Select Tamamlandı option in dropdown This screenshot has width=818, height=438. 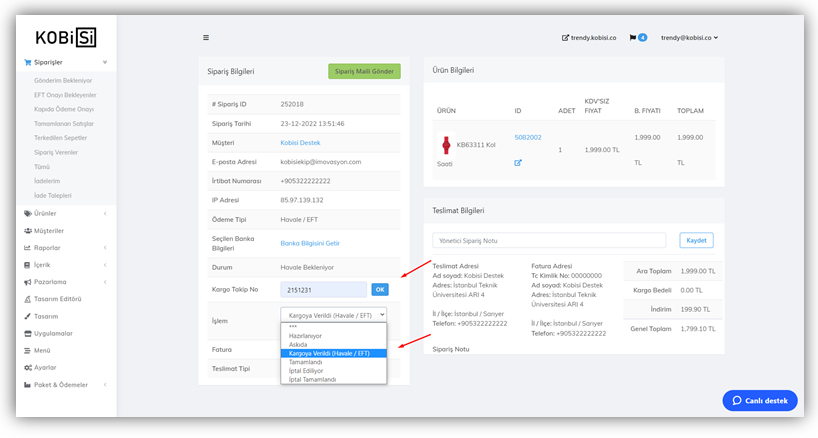tap(334, 362)
